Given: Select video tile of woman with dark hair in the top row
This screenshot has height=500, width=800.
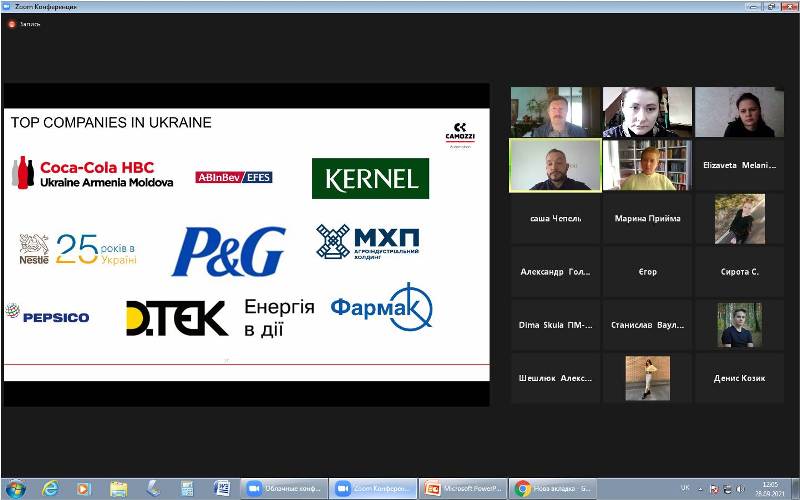Looking at the screenshot, I should (647, 112).
